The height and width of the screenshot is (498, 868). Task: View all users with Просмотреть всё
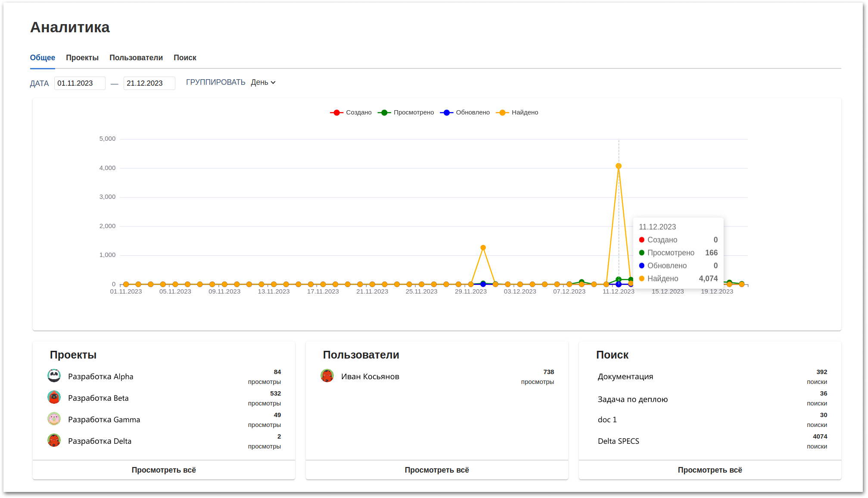click(437, 470)
